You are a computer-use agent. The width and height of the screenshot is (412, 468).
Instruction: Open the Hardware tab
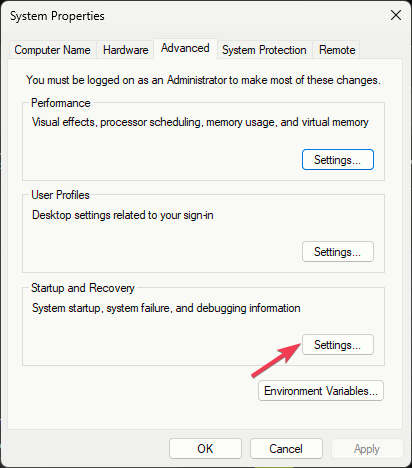click(125, 50)
